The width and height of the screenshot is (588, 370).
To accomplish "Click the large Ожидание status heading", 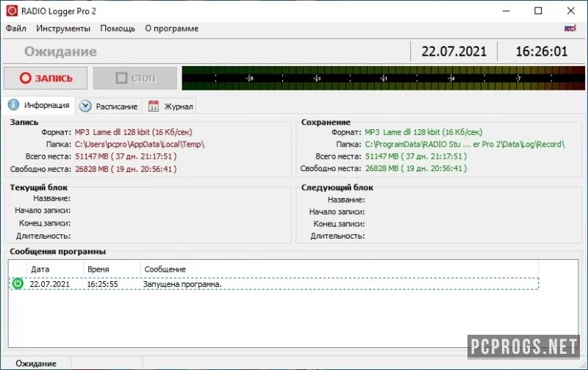I will point(60,51).
